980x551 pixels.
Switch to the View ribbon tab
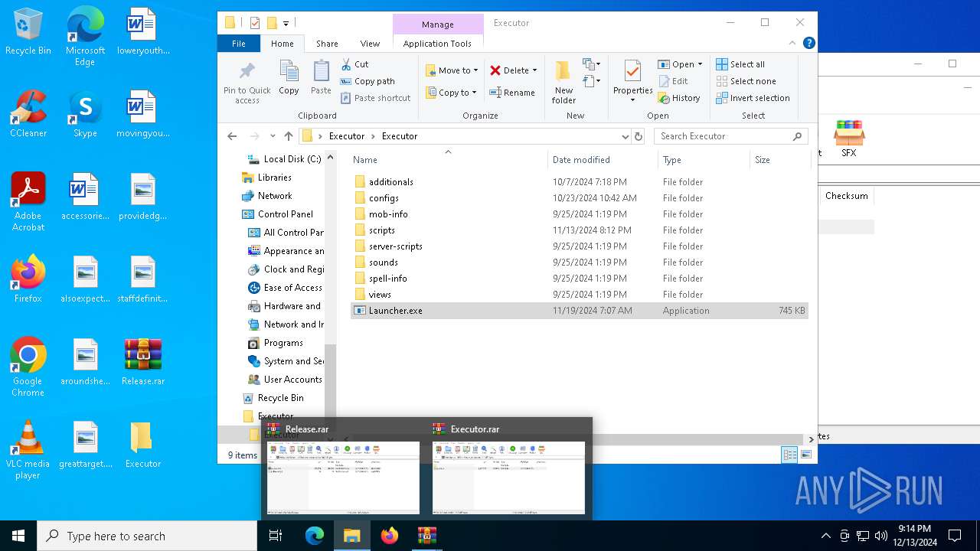click(x=370, y=44)
